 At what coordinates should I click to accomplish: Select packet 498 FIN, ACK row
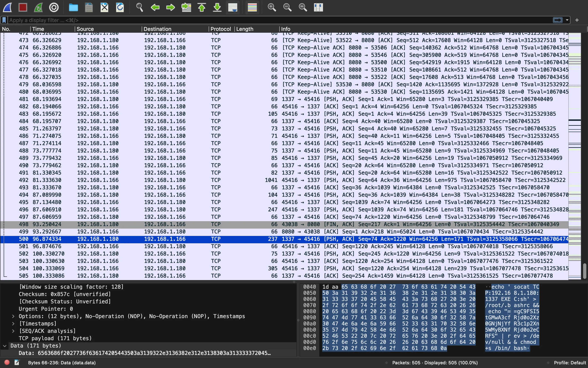[284, 224]
